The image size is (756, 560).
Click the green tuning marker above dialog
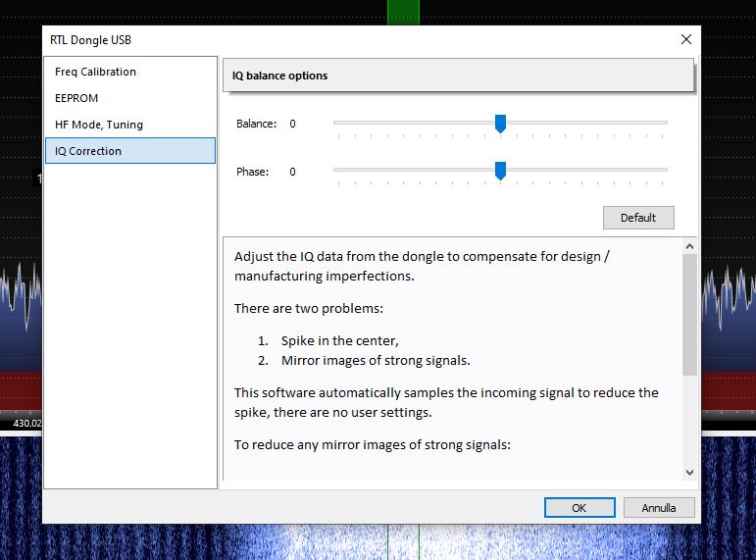pos(403,12)
